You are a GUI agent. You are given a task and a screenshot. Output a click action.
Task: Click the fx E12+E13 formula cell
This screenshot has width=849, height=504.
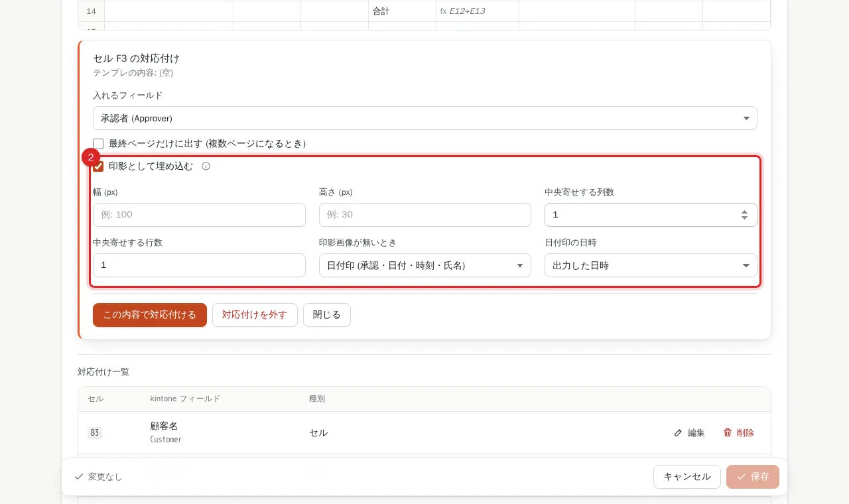click(x=477, y=11)
